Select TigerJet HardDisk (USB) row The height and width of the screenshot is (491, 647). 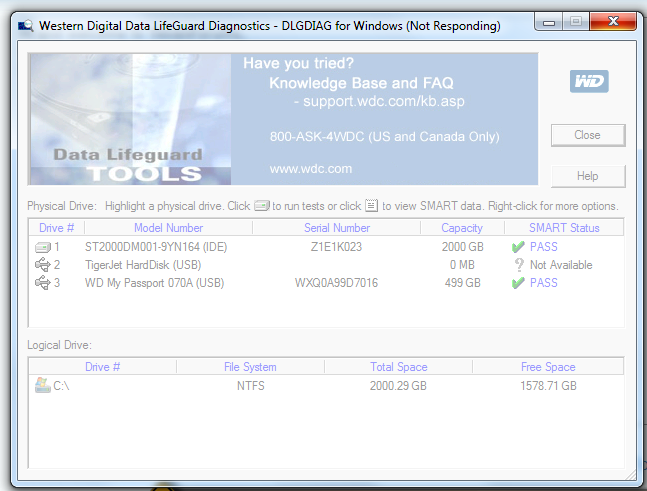[x=326, y=264]
